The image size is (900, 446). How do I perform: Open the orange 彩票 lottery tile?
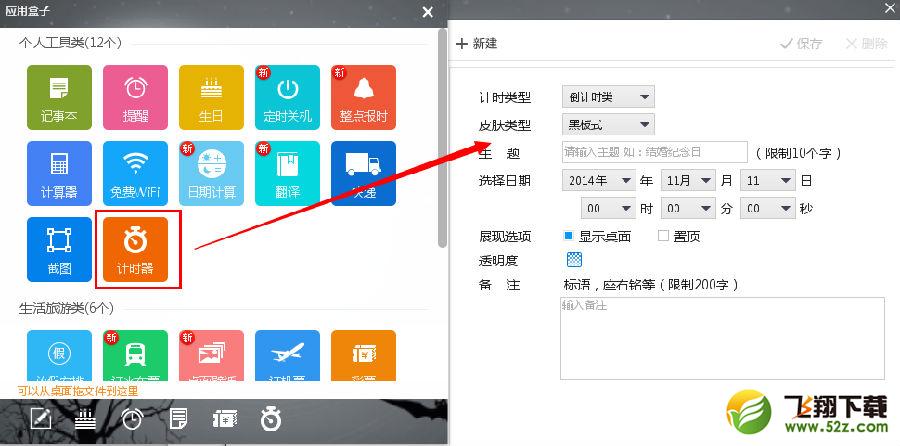[x=363, y=355]
